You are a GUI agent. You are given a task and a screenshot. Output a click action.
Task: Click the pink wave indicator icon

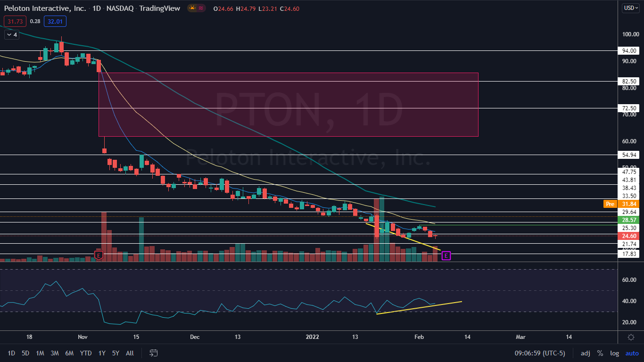coord(201,8)
